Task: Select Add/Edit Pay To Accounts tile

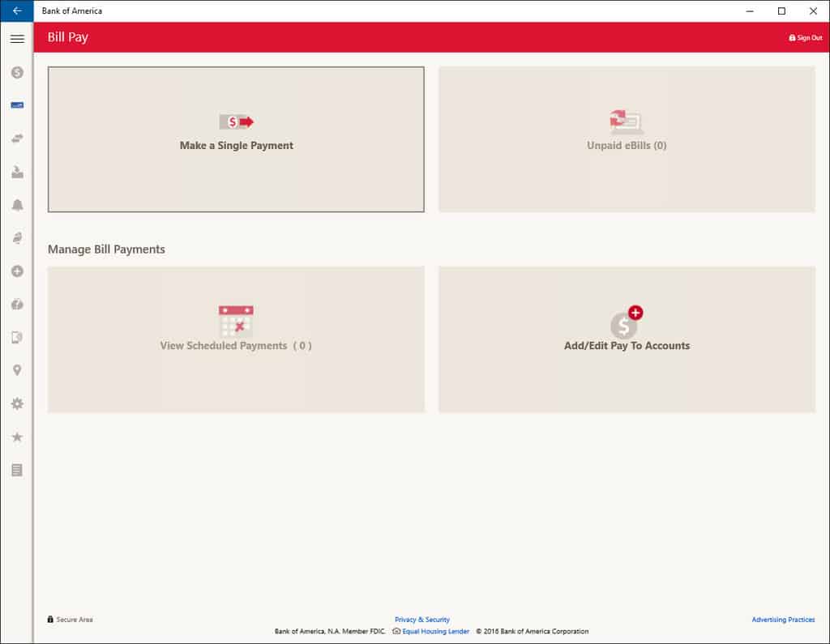Action: coord(627,339)
